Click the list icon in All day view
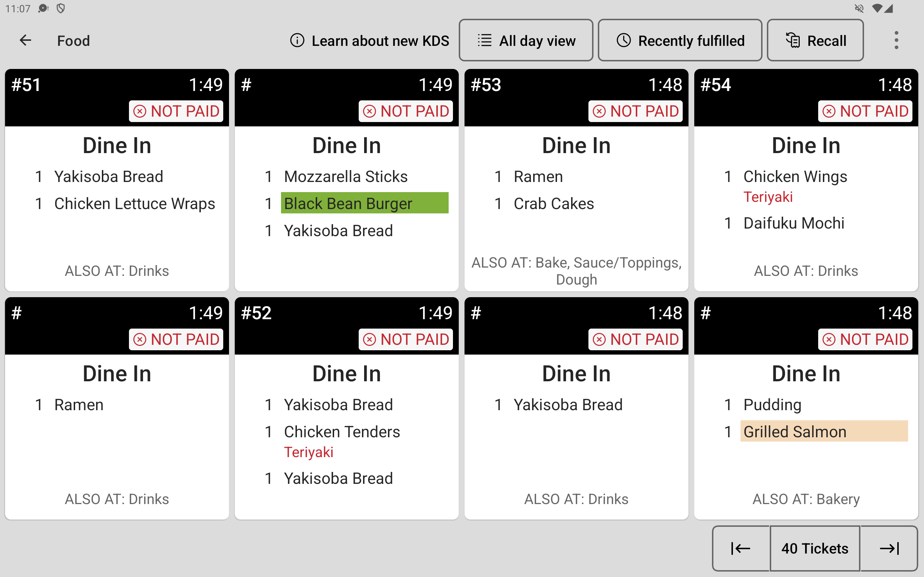924x577 pixels. point(484,40)
